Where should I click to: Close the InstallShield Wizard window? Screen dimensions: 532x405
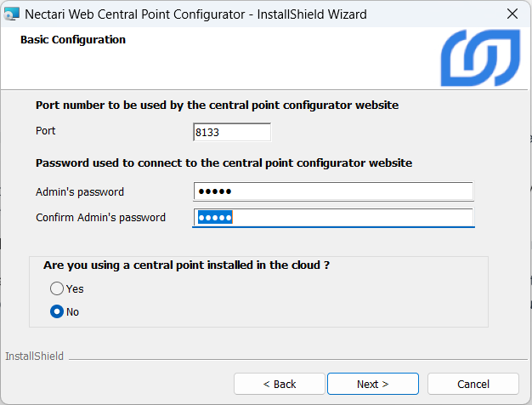(512, 14)
